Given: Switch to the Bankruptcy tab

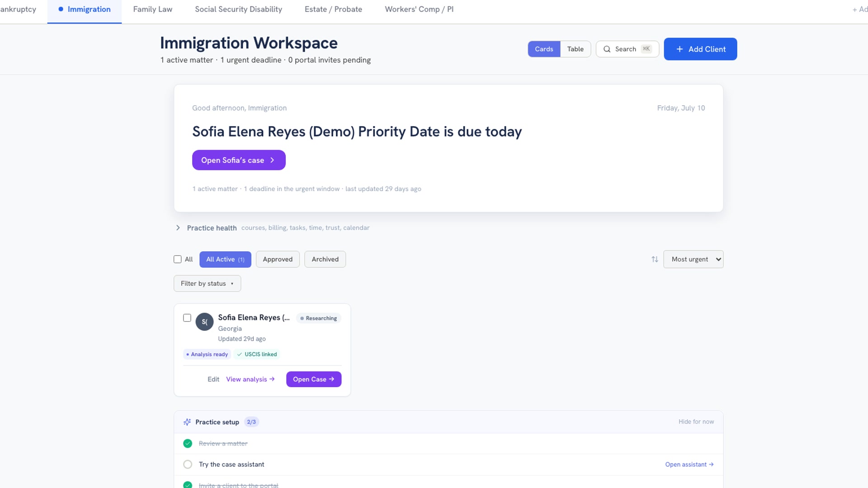Looking at the screenshot, I should 18,9.
